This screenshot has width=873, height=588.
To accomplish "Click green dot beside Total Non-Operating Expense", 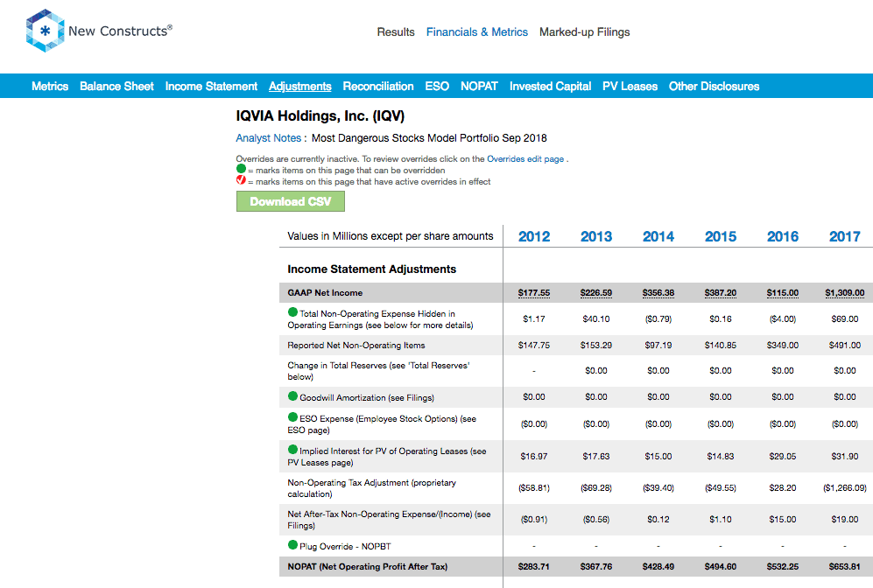I will click(x=292, y=312).
